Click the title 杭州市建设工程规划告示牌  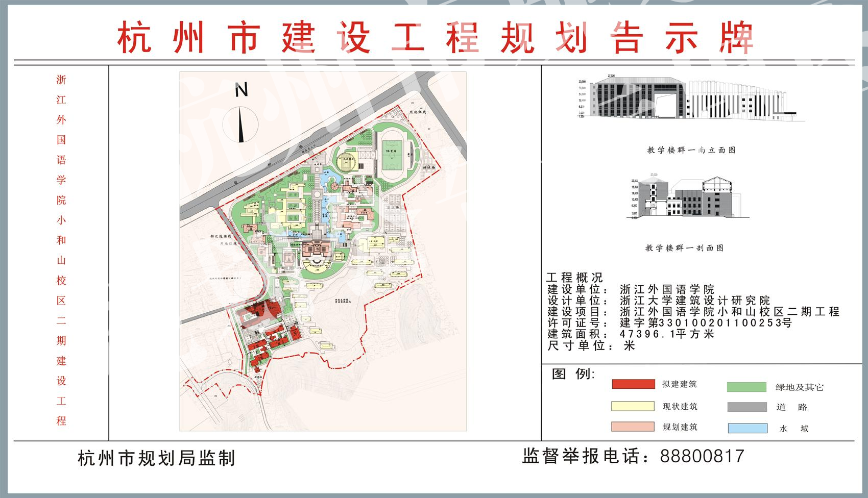coord(436,37)
